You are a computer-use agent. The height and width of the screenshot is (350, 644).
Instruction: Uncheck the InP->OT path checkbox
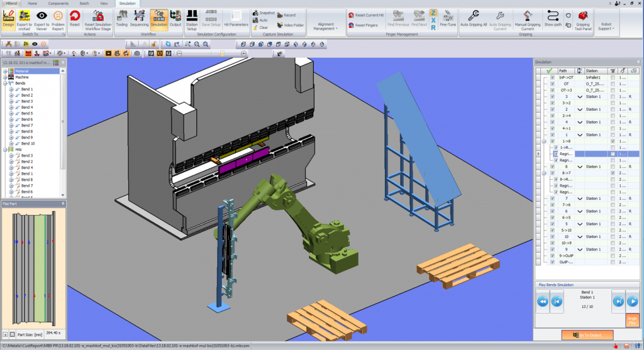(552, 77)
